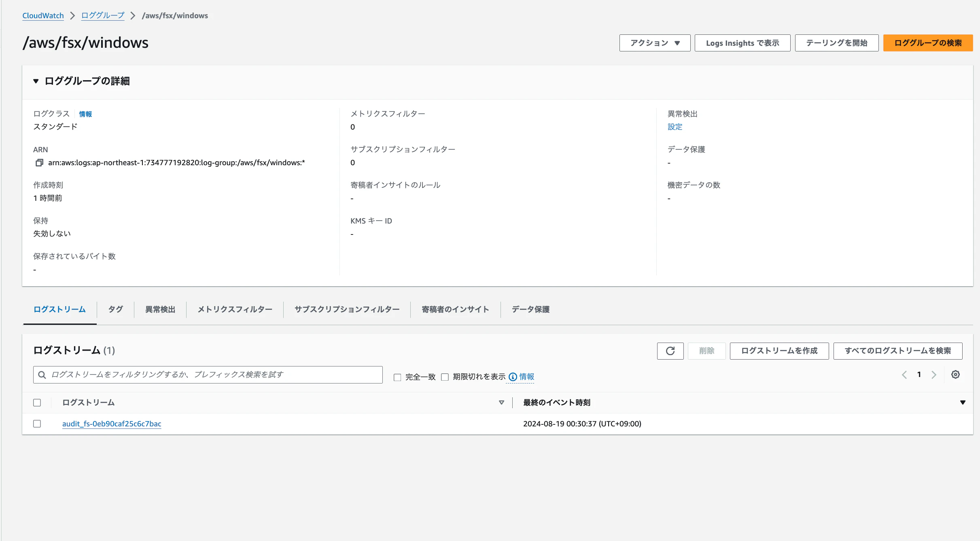This screenshot has width=980, height=541.
Task: Select all log streams via header checkbox
Action: click(37, 403)
